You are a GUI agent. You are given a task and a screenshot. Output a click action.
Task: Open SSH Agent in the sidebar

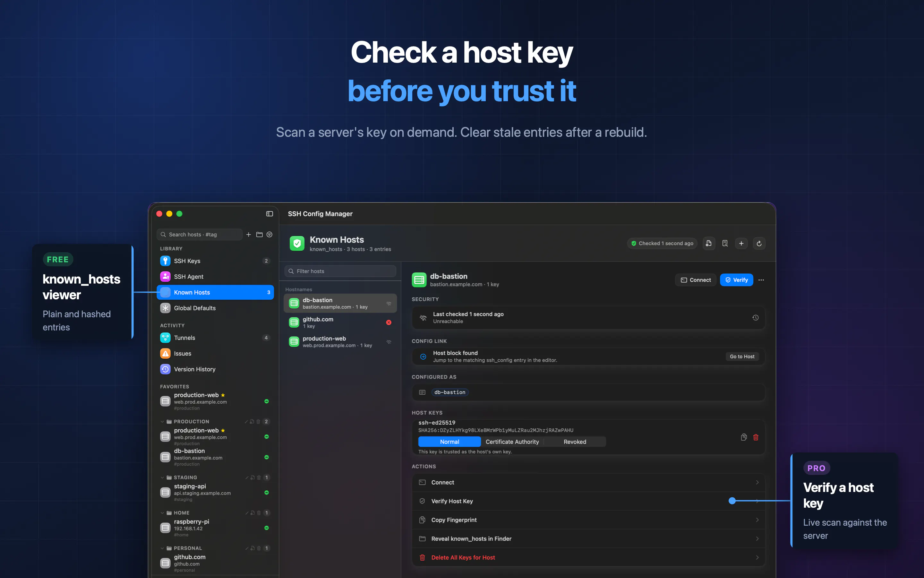click(215, 276)
